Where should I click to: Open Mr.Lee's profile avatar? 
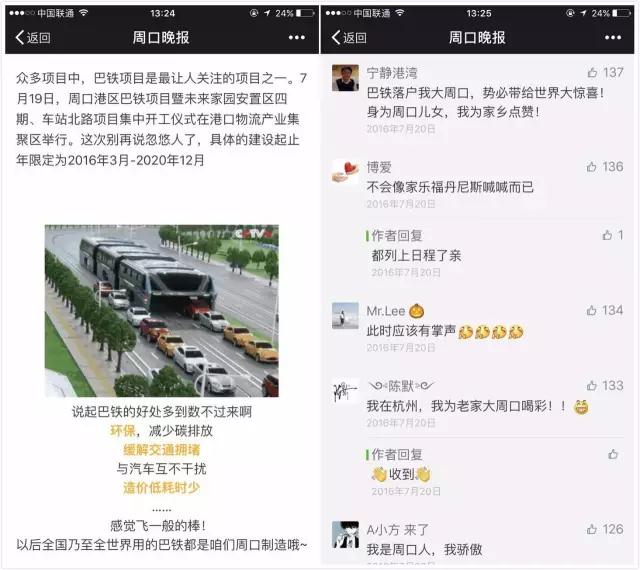click(x=345, y=316)
